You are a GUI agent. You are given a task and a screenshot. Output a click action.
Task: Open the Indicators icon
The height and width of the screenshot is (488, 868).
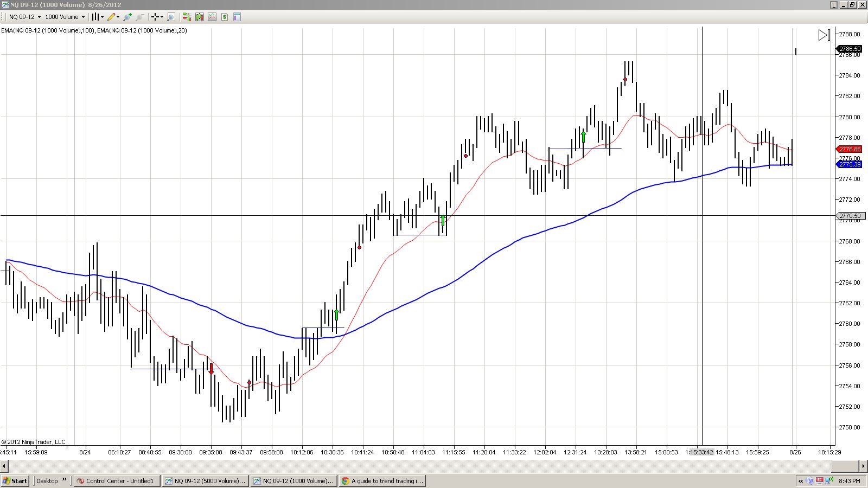coord(212,17)
